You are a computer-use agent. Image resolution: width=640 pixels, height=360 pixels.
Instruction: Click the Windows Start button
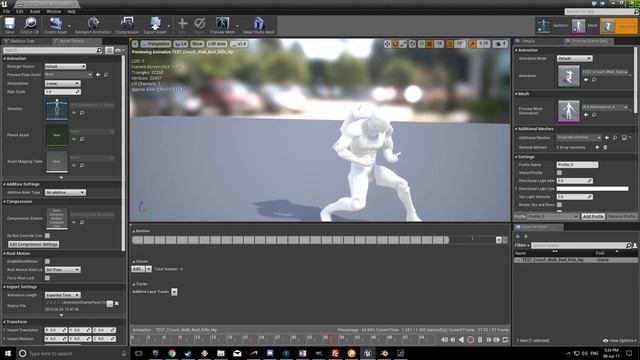[7, 353]
